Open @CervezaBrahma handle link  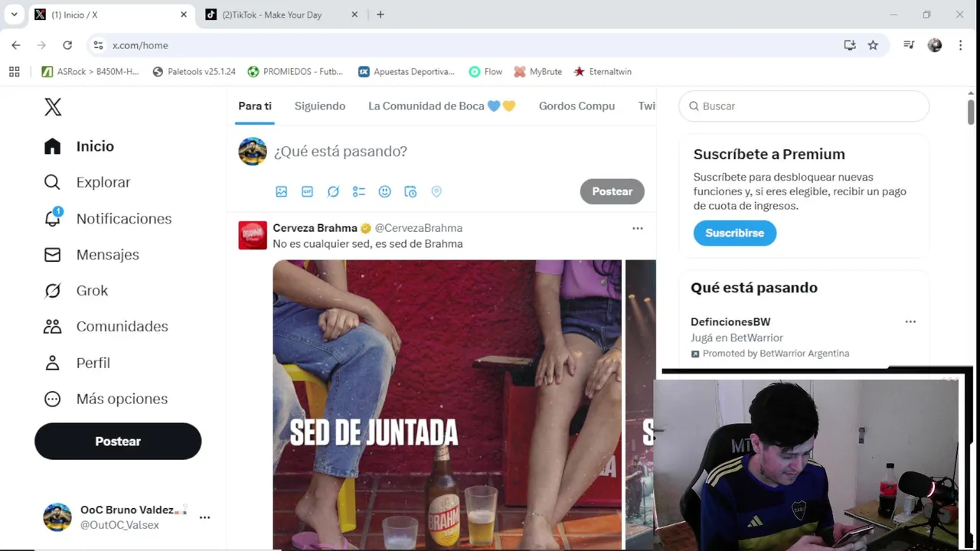[x=418, y=228]
